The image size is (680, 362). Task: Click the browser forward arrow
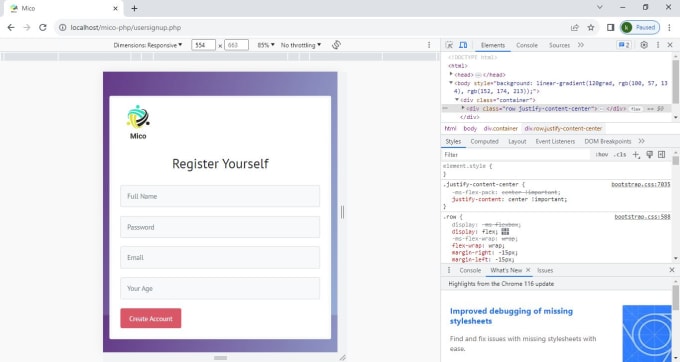click(x=27, y=27)
